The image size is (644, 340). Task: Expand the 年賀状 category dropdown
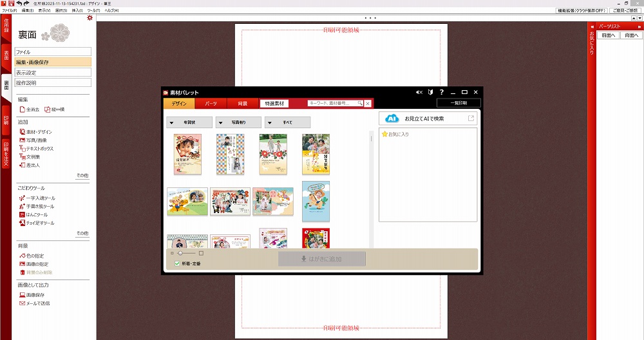(x=171, y=122)
